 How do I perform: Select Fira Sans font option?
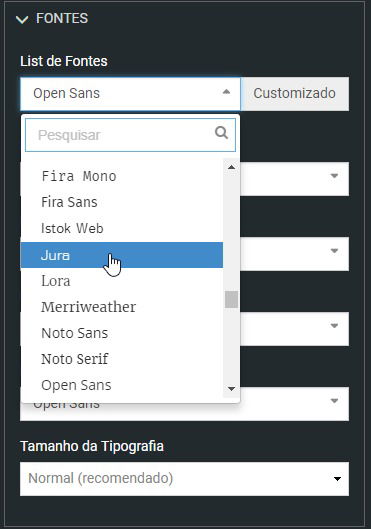tap(122, 202)
